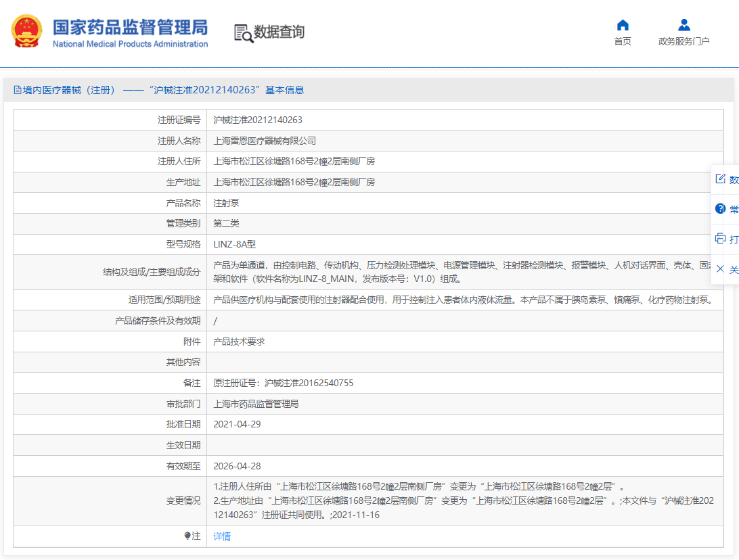Click National Medical Products Administration subtitle
Screen dimensions: 739x560
(130, 44)
